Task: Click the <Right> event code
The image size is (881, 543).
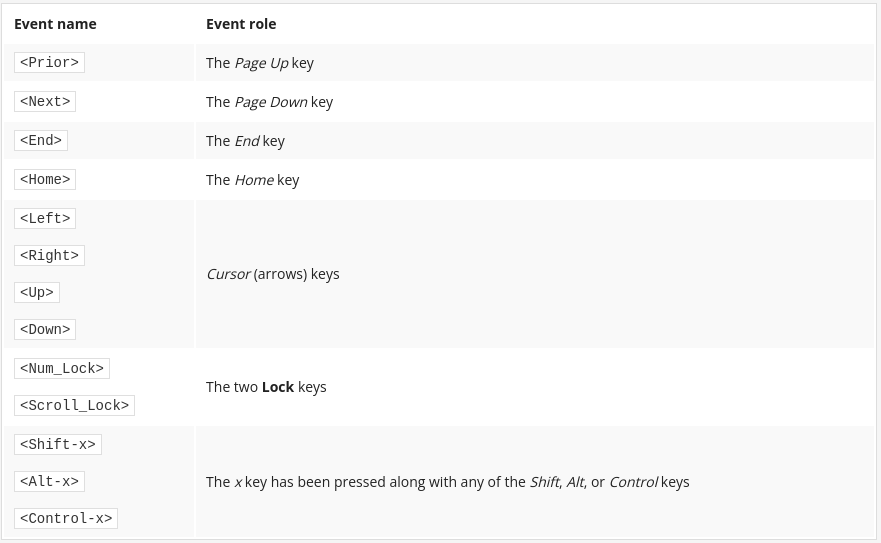Action: pos(49,256)
